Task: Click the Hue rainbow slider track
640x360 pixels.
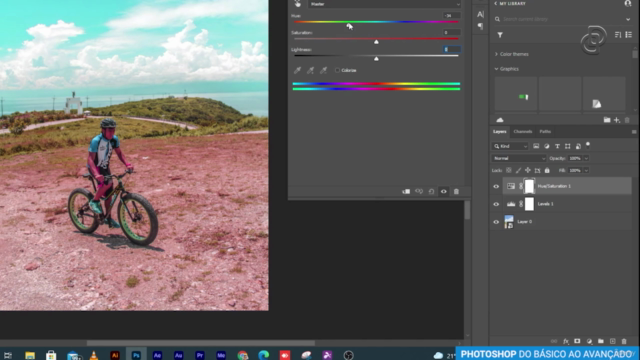Action: click(376, 22)
